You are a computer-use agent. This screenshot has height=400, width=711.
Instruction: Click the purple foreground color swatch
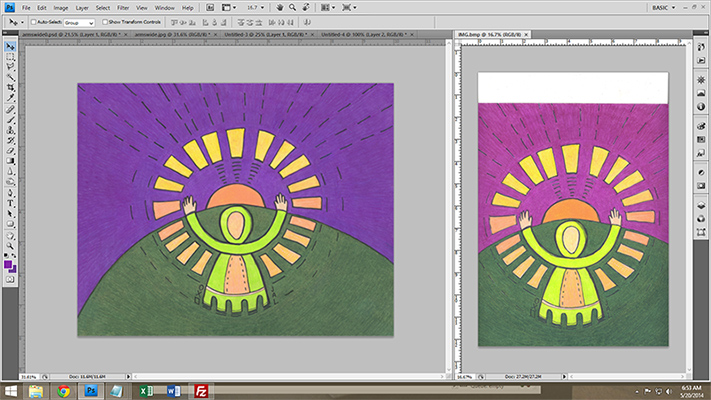coord(8,264)
